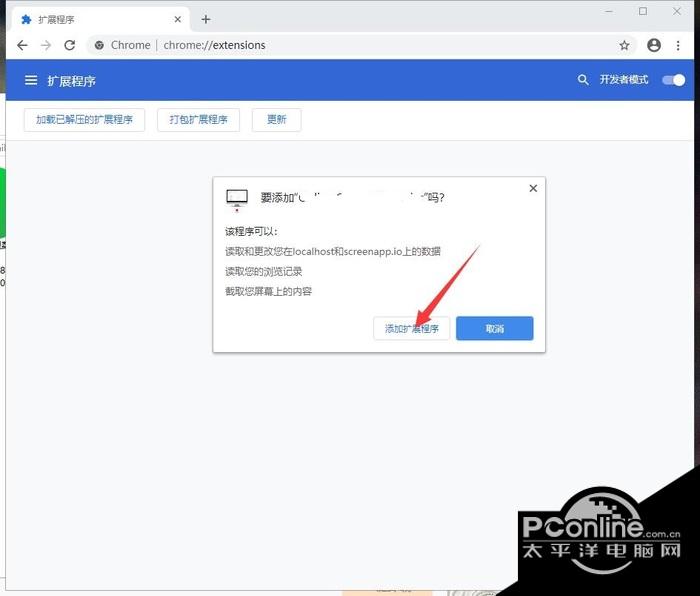
Task: Open a new tab with plus button
Action: pos(206,19)
